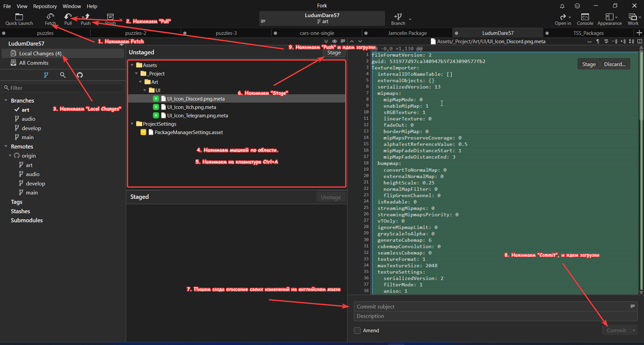Toggle side-by-side diff view icon
The height and width of the screenshot is (345, 644).
click(640, 42)
